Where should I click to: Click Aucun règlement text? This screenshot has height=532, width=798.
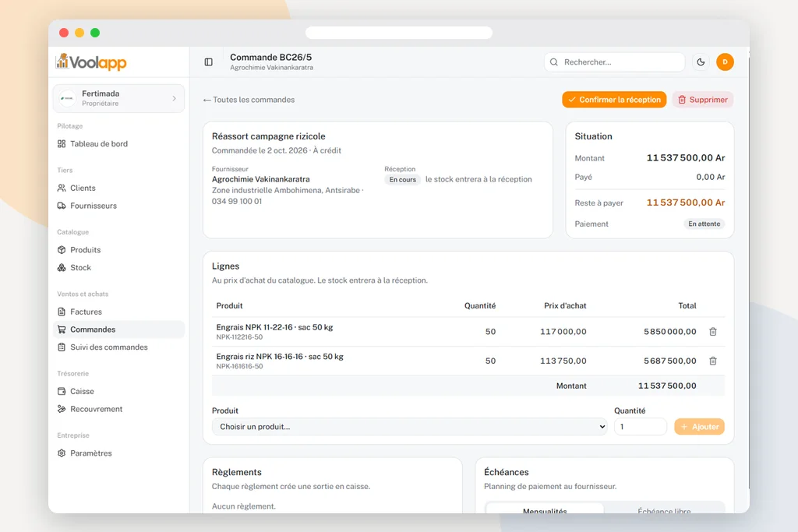(244, 506)
